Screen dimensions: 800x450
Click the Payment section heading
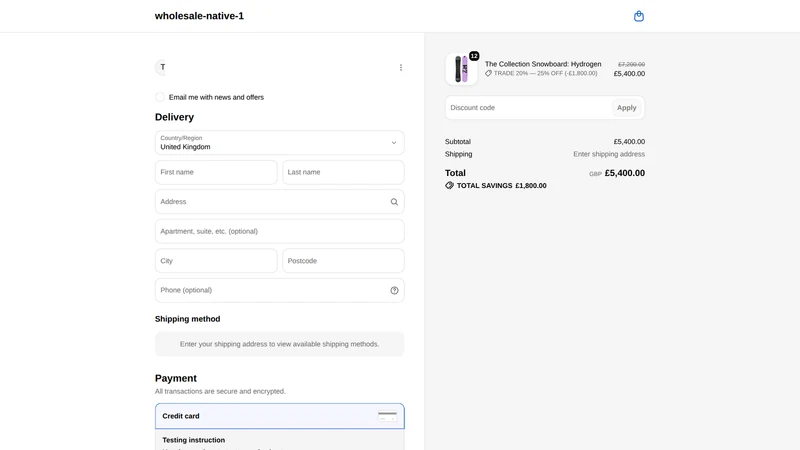click(176, 379)
